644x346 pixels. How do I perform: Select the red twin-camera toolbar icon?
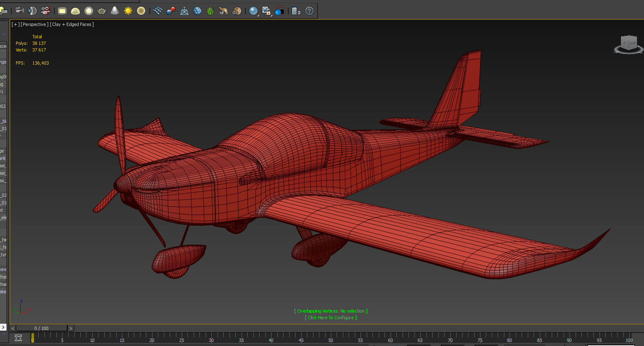45,11
